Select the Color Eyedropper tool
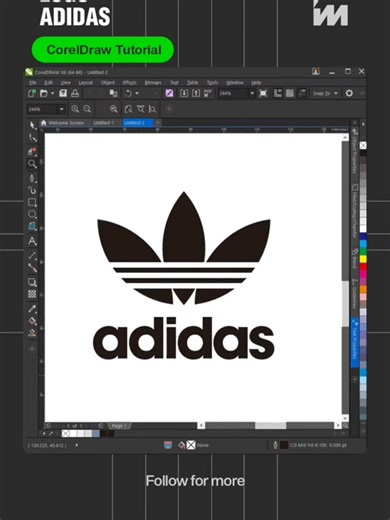The width and height of the screenshot is (390, 520). [32, 309]
